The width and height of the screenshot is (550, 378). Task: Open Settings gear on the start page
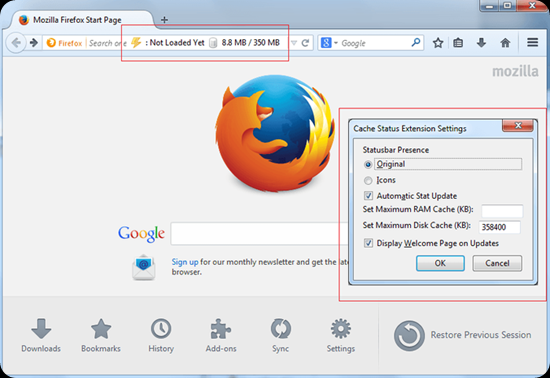click(341, 335)
